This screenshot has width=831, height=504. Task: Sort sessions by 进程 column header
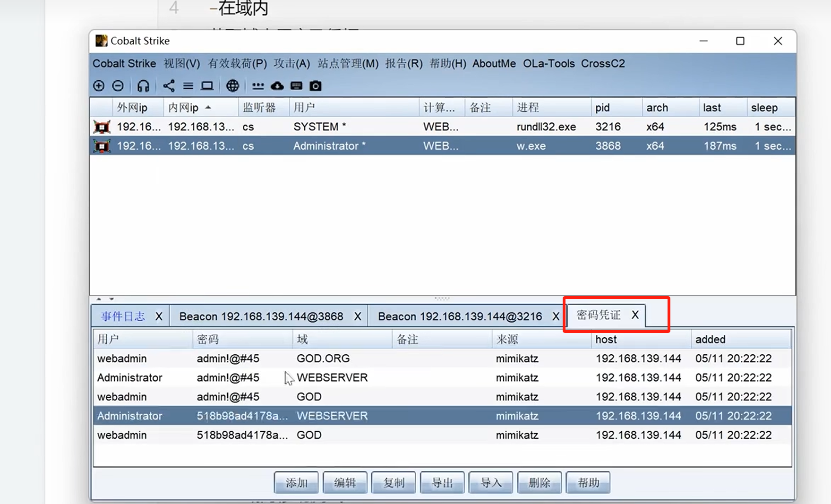click(551, 108)
